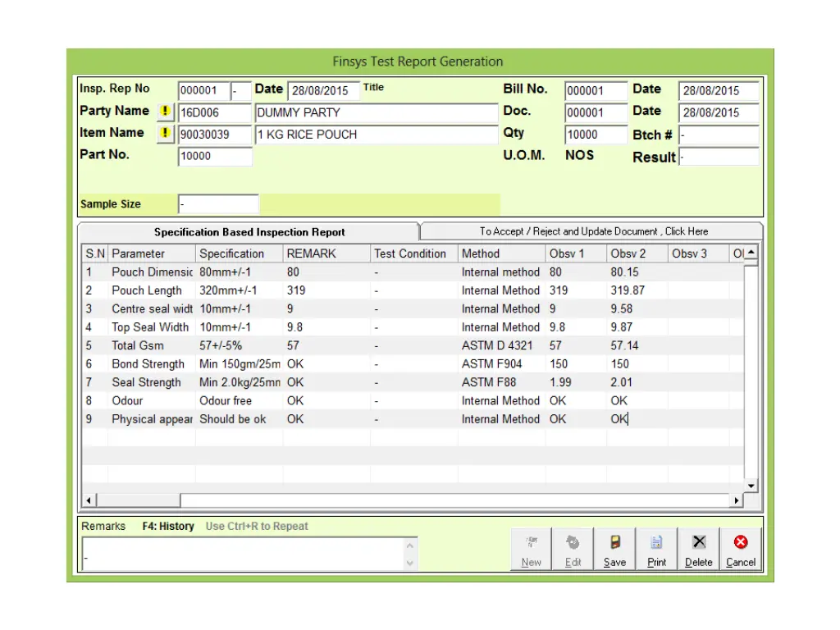
Task: Click the Part No. field
Action: 215,156
